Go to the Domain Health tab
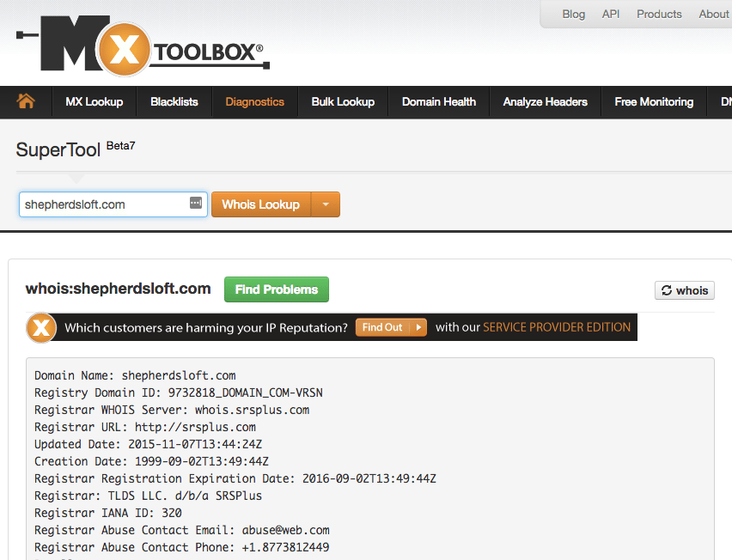732x560 pixels. 439,101
